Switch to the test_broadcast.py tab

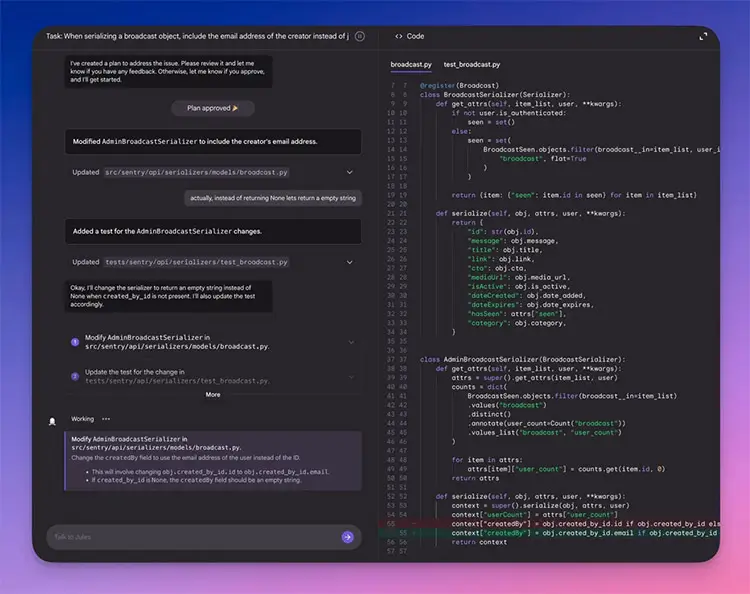tap(472, 65)
